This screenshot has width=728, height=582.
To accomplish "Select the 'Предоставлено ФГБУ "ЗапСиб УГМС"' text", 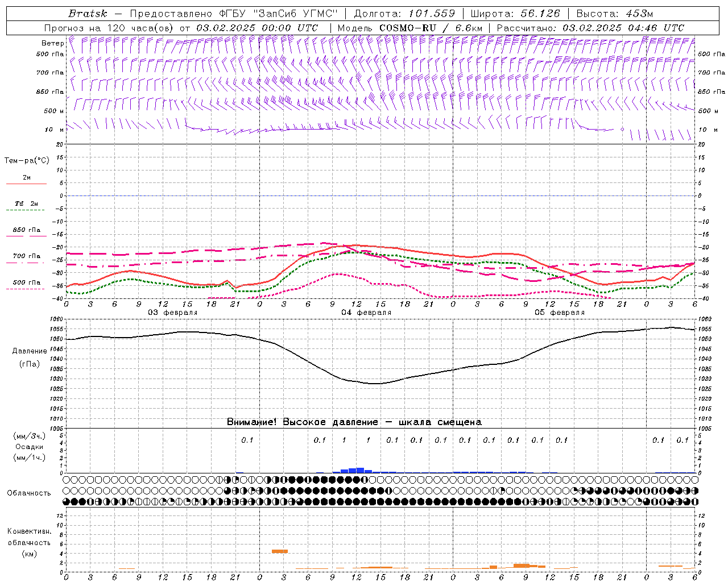I will tap(234, 14).
